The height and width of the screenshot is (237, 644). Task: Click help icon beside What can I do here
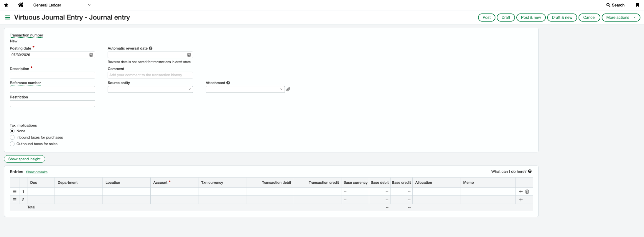pos(530,171)
